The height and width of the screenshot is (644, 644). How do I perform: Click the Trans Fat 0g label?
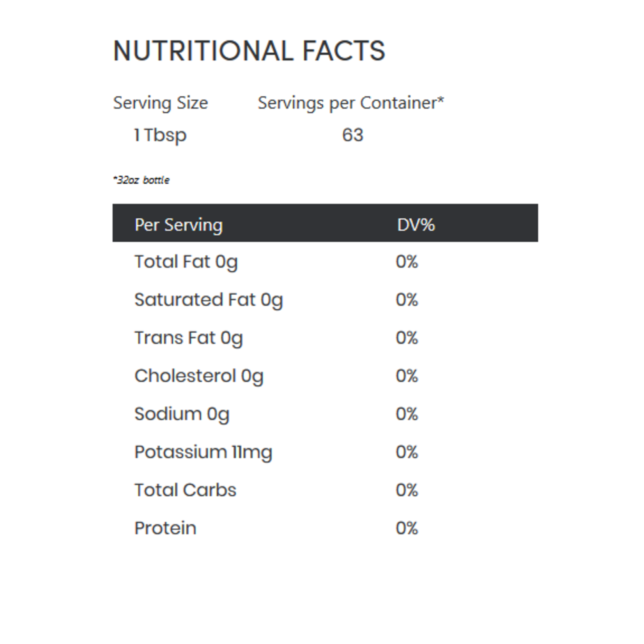point(189,338)
